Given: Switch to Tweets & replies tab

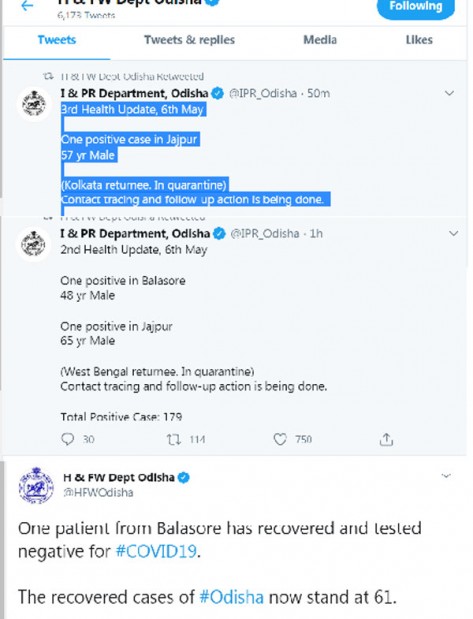Looking at the screenshot, I should (189, 40).
